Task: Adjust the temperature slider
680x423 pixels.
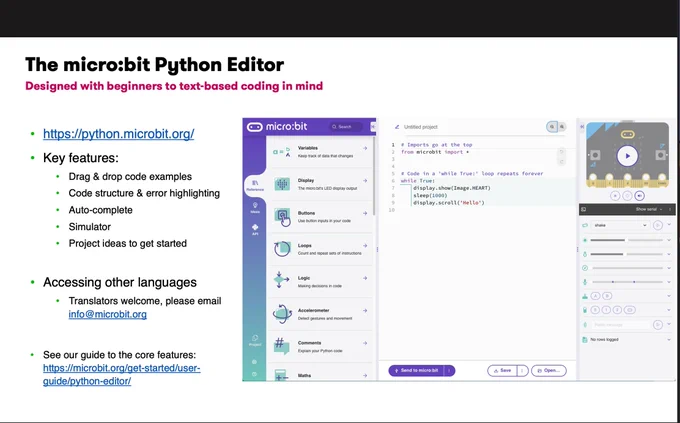Action: [626, 254]
